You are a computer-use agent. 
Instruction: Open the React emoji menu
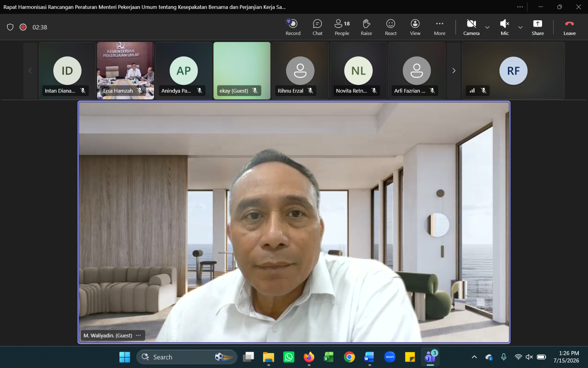click(x=391, y=27)
